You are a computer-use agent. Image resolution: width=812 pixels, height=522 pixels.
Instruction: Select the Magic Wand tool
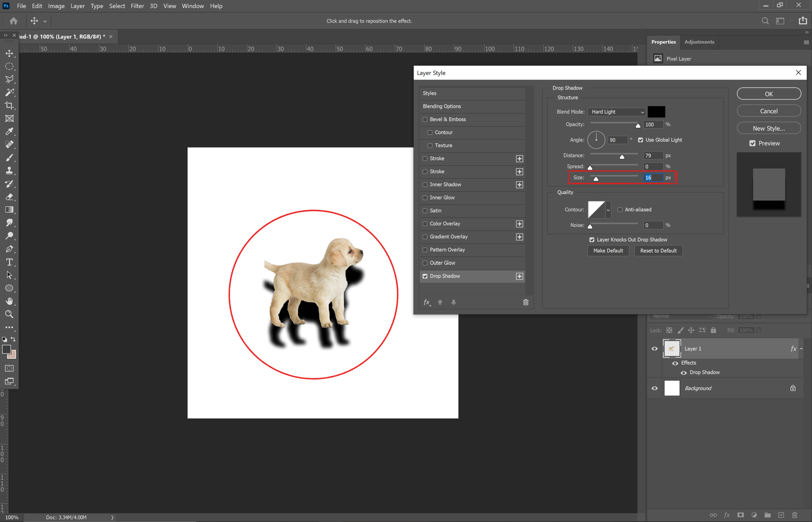click(9, 92)
